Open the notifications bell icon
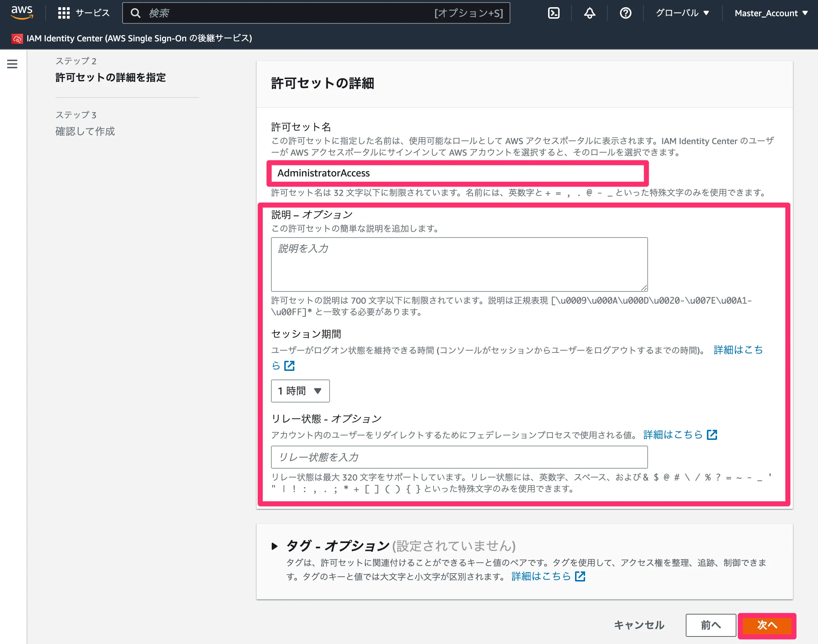 pos(589,13)
